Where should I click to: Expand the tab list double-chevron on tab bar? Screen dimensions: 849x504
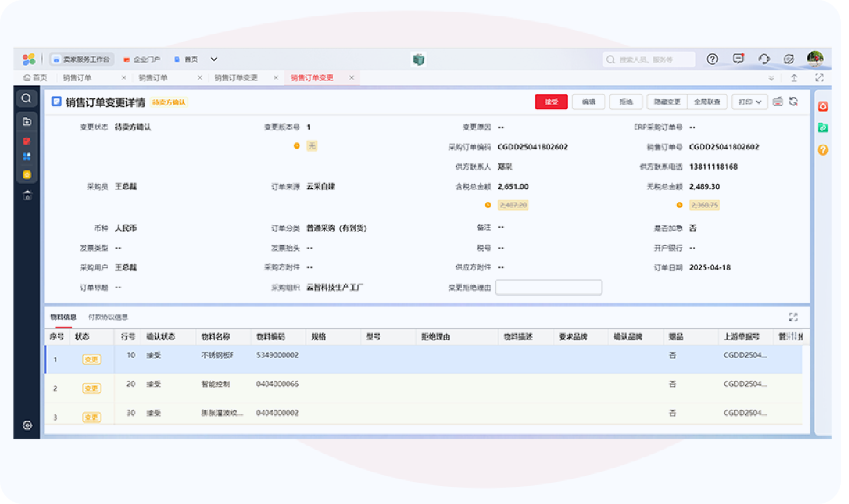coord(771,78)
